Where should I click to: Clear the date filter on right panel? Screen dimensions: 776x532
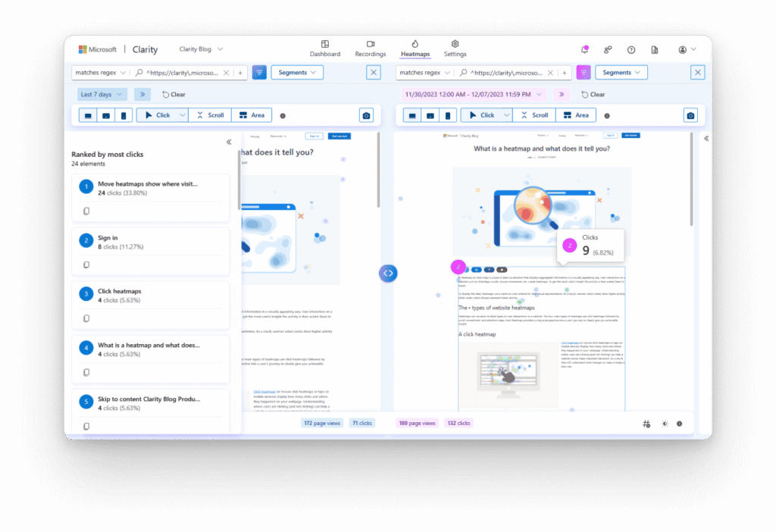point(593,94)
